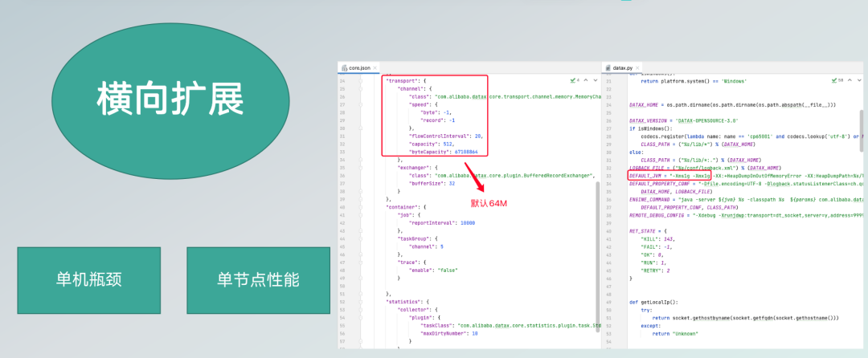The image size is (868, 358).
Task: Click the "RETRY": 2 entry
Action: pos(656,271)
